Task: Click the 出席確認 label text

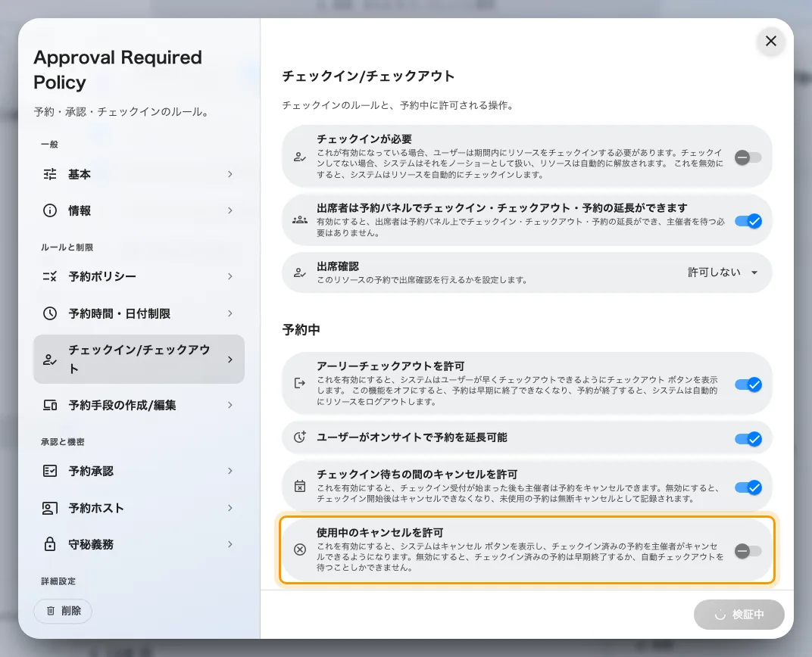Action: (x=338, y=266)
